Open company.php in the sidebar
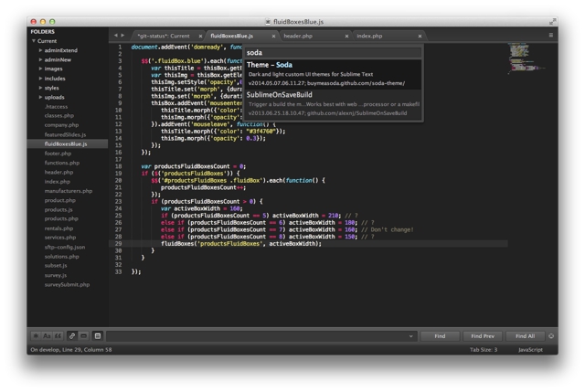The image size is (585, 392). [61, 125]
